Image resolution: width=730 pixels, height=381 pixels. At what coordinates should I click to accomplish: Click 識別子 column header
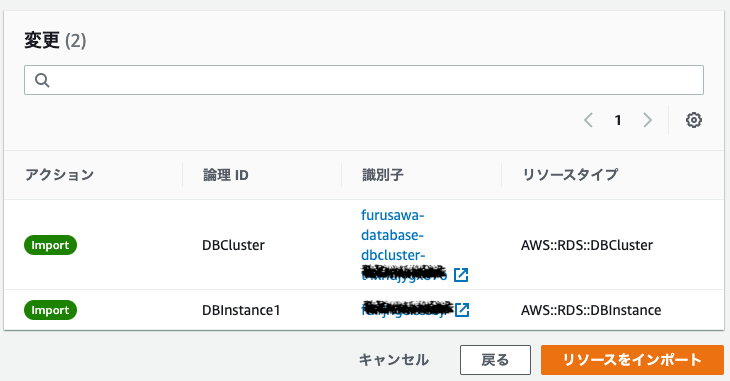[383, 175]
